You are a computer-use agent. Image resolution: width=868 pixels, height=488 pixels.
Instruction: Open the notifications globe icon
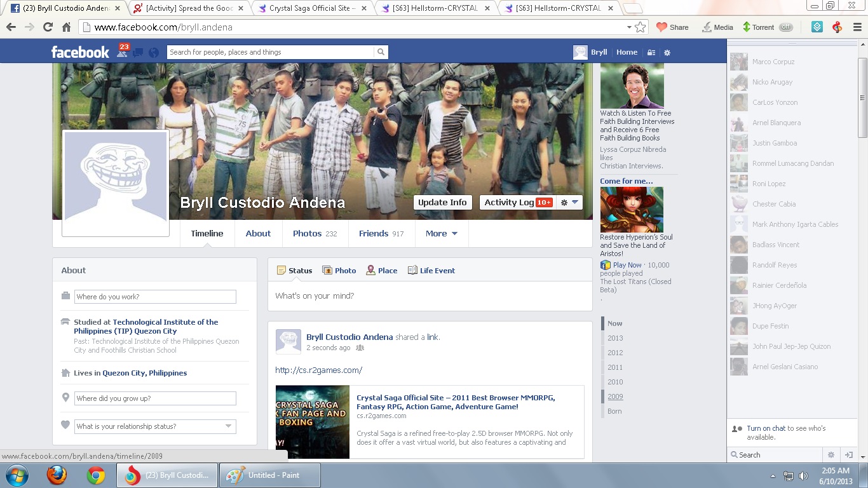point(153,53)
